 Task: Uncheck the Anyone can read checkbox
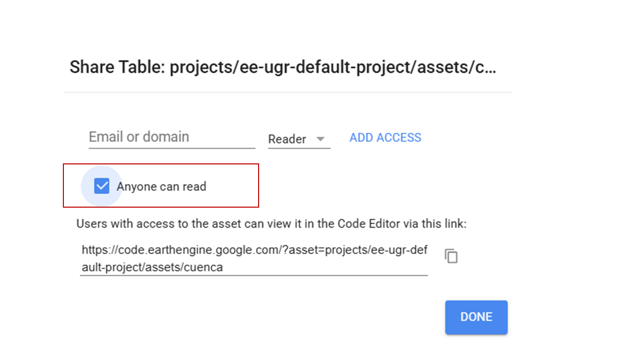102,187
